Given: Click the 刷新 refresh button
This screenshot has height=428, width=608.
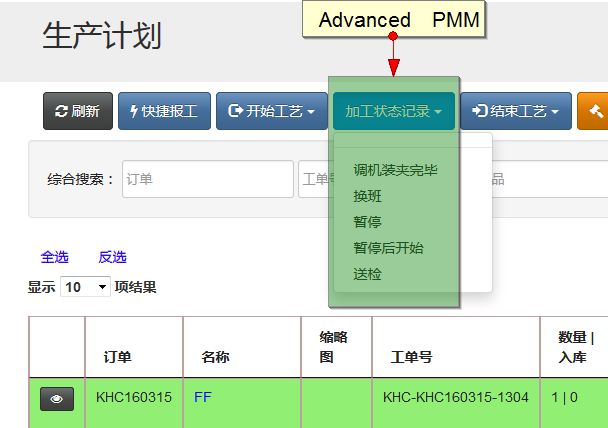Looking at the screenshot, I should pos(77,111).
